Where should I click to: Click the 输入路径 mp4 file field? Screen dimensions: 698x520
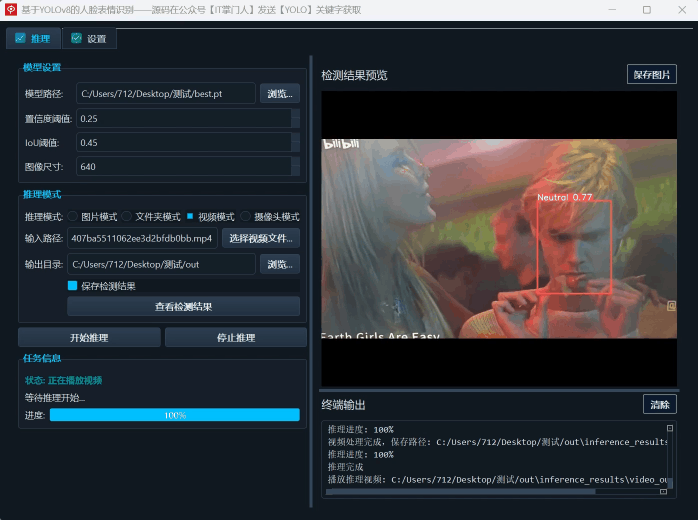[142, 238]
